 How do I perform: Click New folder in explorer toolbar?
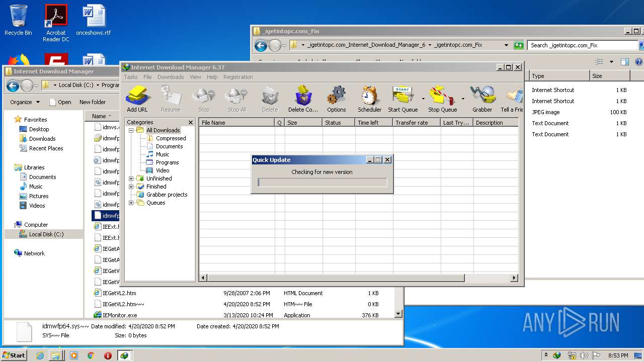tap(93, 102)
